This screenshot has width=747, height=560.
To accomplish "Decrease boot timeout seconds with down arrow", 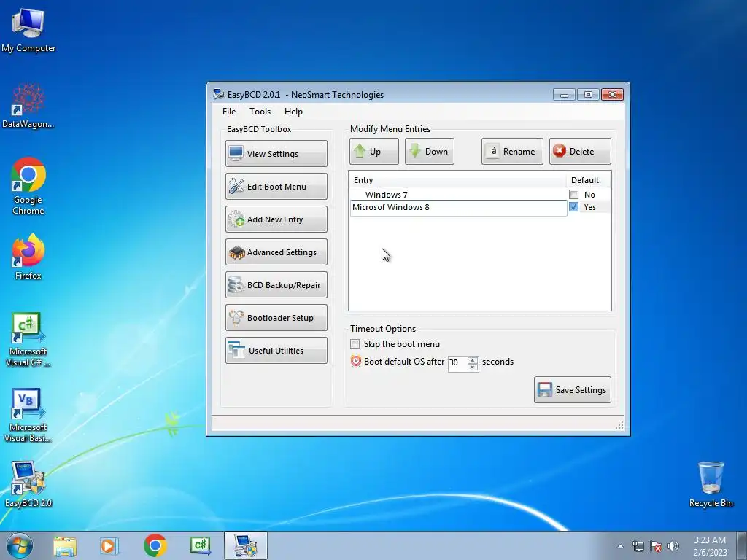I will 473,367.
